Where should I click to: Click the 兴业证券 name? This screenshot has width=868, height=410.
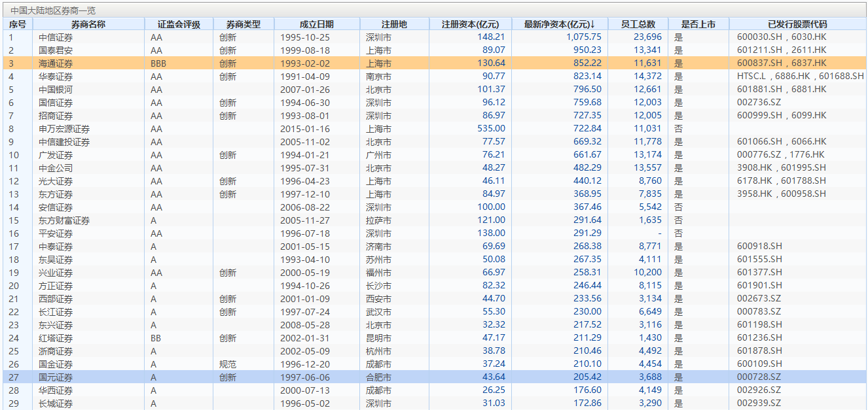(x=56, y=273)
